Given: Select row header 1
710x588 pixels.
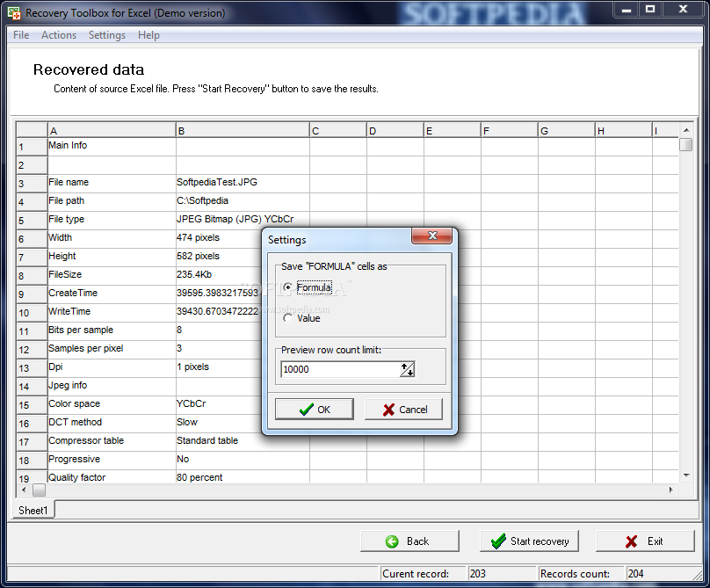Looking at the screenshot, I should coord(32,147).
